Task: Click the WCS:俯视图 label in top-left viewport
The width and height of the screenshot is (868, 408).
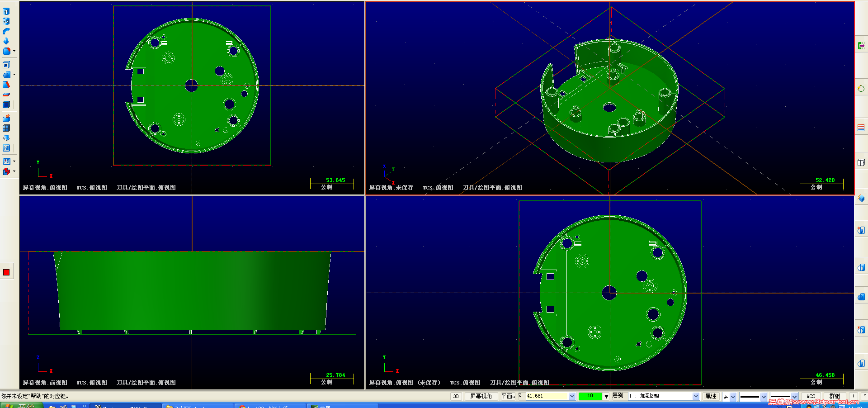Action: tap(92, 188)
